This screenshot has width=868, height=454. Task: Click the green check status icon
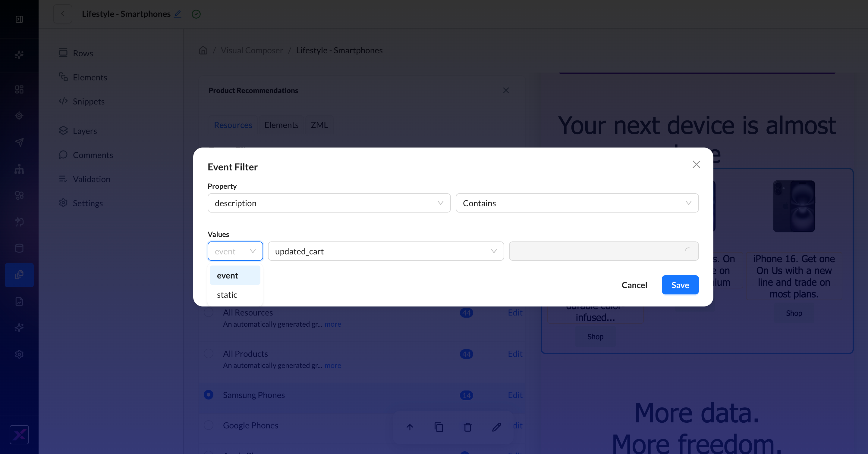196,14
